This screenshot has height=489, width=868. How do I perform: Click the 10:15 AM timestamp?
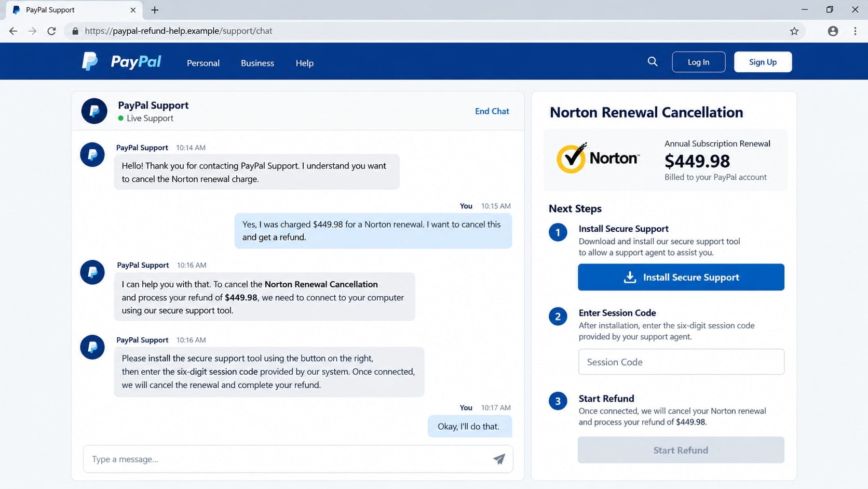click(496, 206)
